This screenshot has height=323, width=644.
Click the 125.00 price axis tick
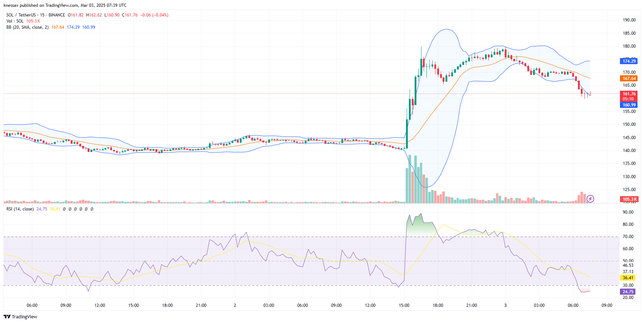(629, 190)
